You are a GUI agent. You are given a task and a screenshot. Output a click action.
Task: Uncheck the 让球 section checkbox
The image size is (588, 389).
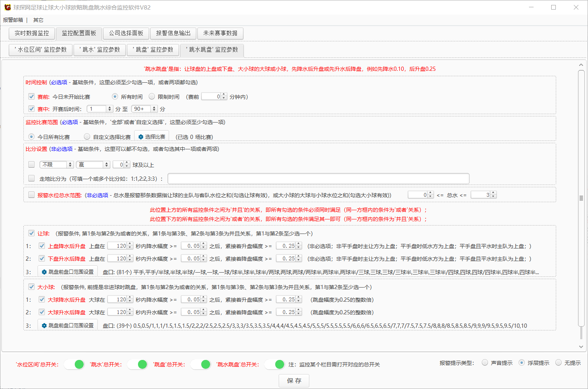click(31, 233)
